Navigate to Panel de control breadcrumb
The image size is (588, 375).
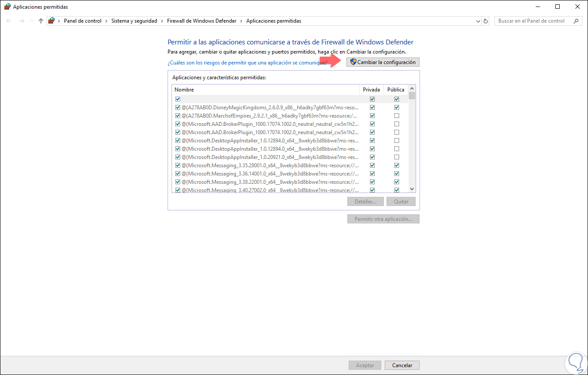point(83,21)
